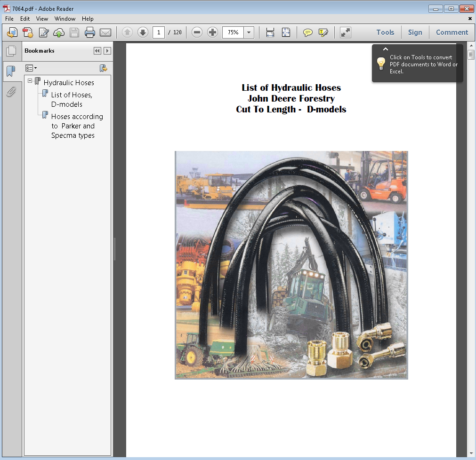Open the Bookmarks panel icon
The width and height of the screenshot is (476, 460).
pyautogui.click(x=11, y=71)
